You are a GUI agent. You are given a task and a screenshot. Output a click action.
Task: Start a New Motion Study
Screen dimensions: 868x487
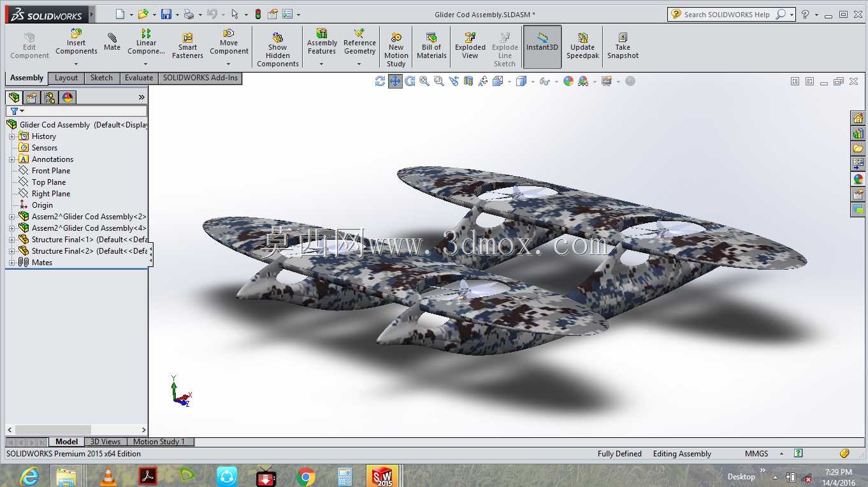(396, 50)
